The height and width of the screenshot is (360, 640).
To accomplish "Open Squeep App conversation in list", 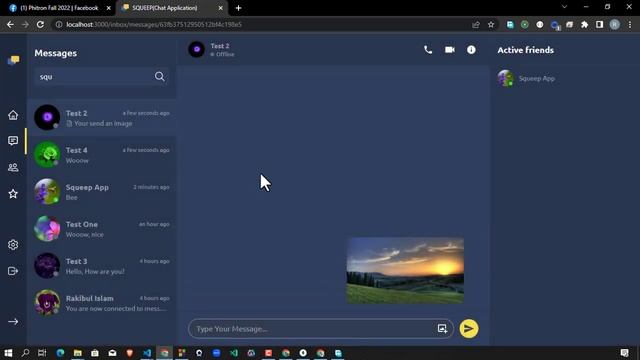I will [x=102, y=192].
